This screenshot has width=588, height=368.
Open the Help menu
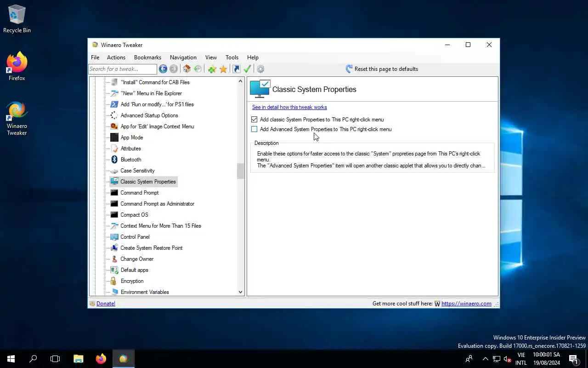coord(253,57)
